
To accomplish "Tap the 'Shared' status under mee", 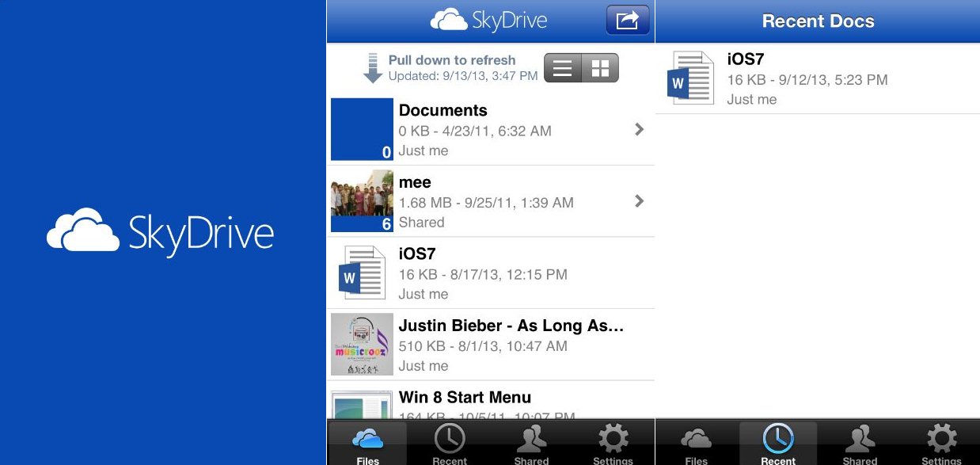I will click(x=421, y=223).
